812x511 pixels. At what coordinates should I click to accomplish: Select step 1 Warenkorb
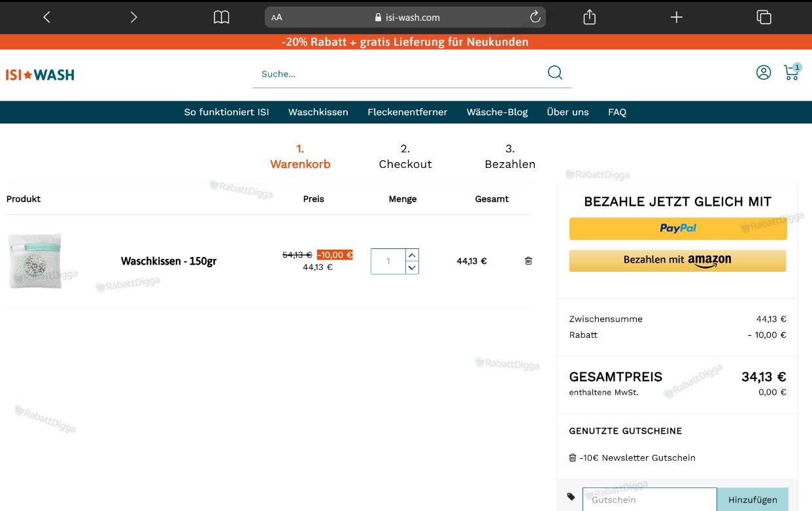pos(300,157)
